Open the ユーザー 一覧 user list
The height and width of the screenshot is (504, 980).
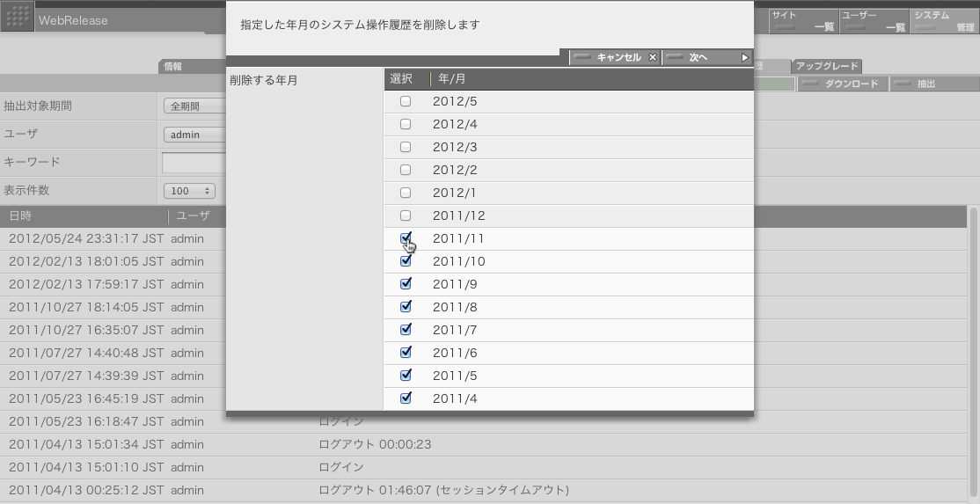point(874,21)
